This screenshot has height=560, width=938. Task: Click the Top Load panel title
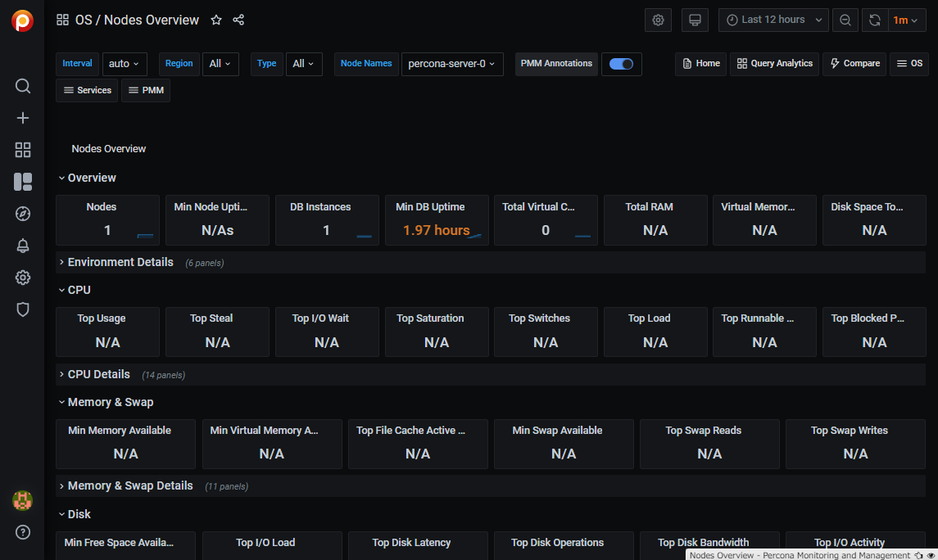pyautogui.click(x=649, y=318)
